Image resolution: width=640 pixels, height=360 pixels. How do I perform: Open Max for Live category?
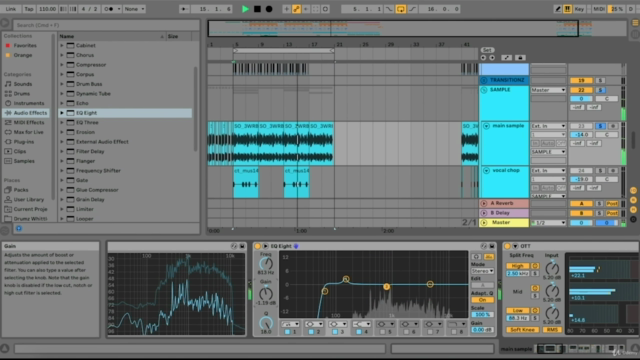(28, 132)
